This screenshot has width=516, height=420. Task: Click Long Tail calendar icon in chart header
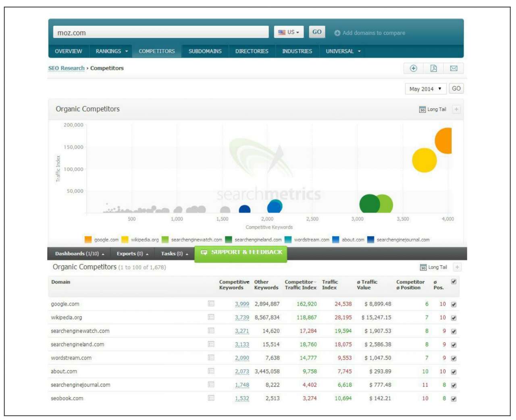point(422,110)
